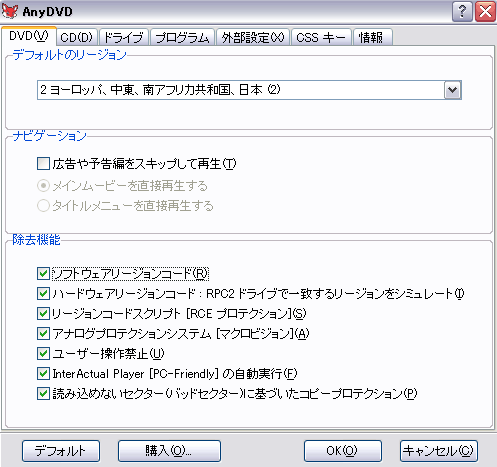Switch to the プログラム tab
Screen dimensions: 497x467
pos(182,37)
